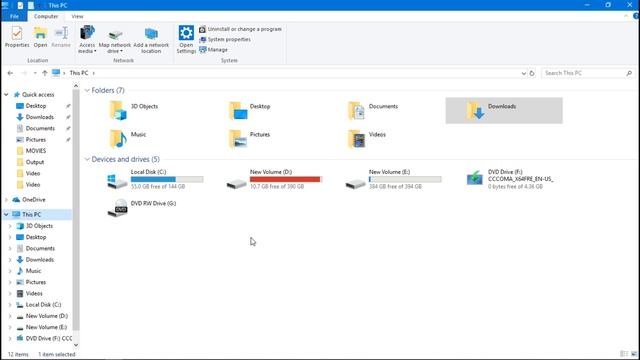Select New Volume (E:) in tree
The width and height of the screenshot is (640, 360).
pos(46,327)
